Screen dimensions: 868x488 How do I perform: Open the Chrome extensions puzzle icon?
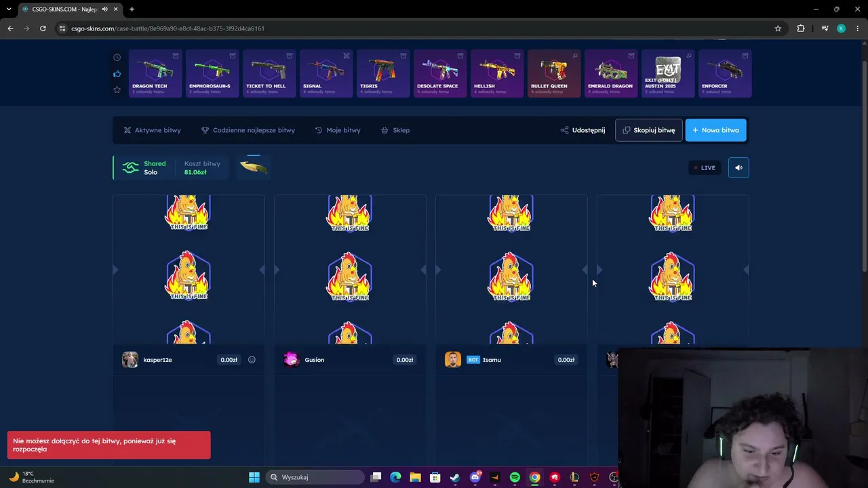pos(801,28)
